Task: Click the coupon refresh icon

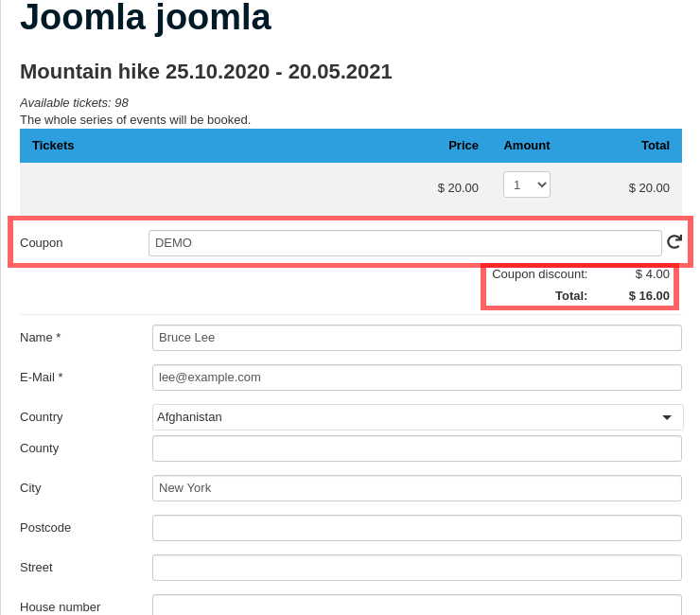Action: (x=674, y=242)
